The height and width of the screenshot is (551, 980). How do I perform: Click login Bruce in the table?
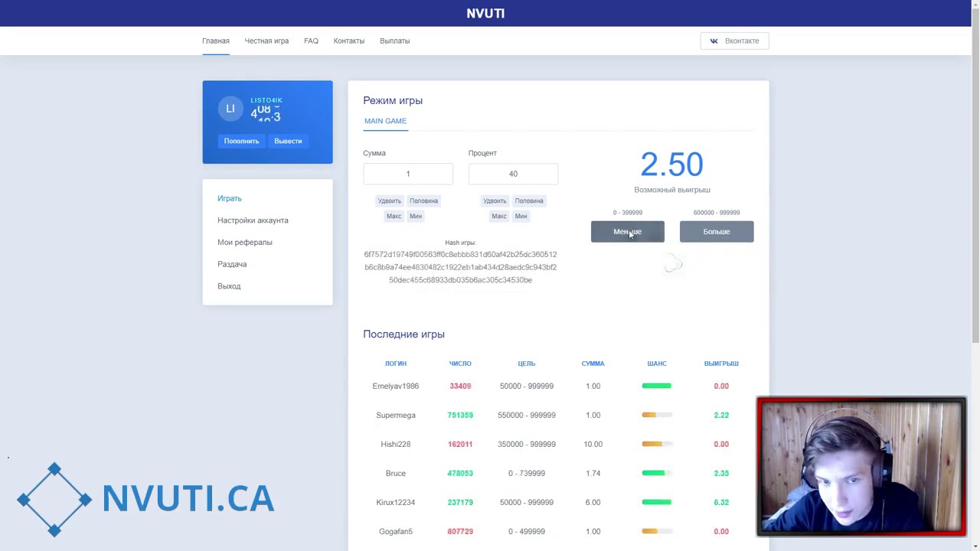(x=396, y=474)
